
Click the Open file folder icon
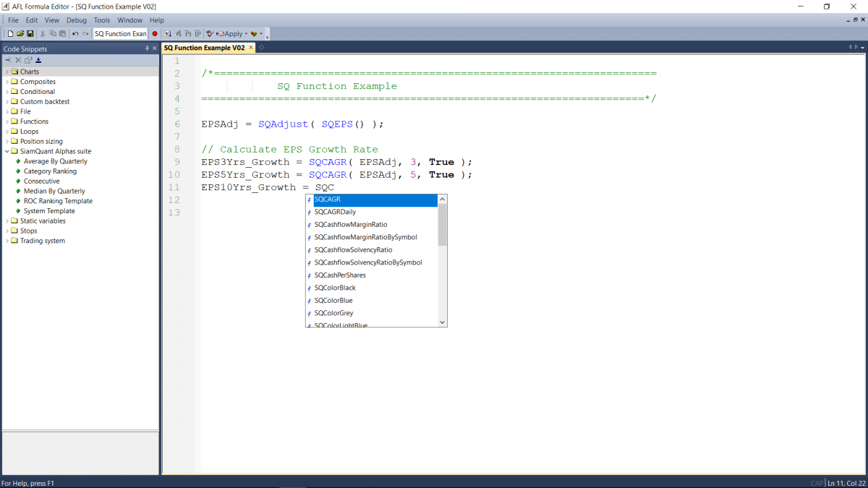[x=20, y=34]
